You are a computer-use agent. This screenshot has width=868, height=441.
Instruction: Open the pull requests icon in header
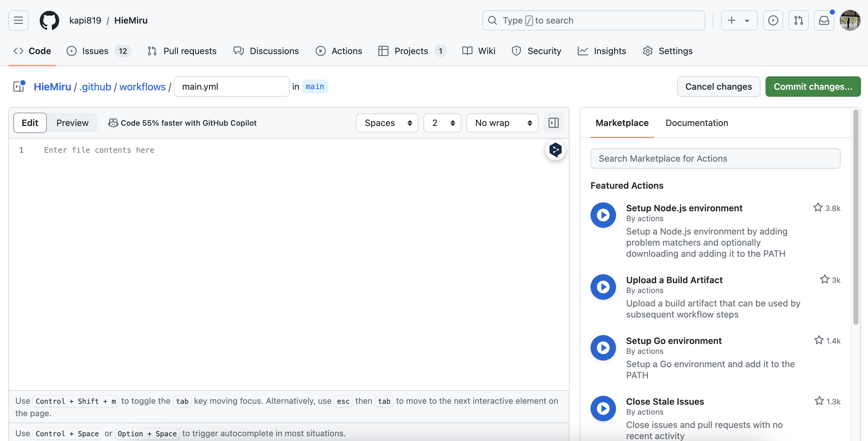[798, 20]
